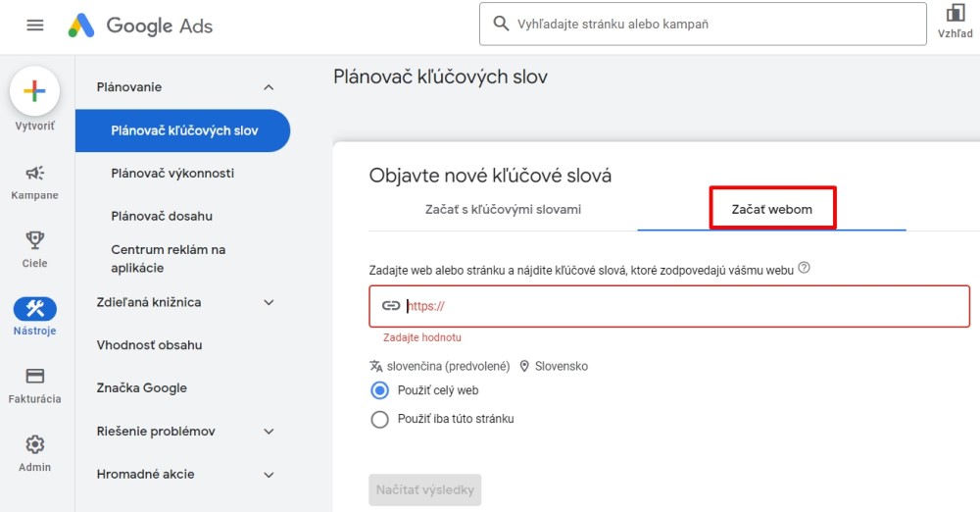Open Značka Google menu item
Viewport: 980px width, 512px height.
point(142,388)
